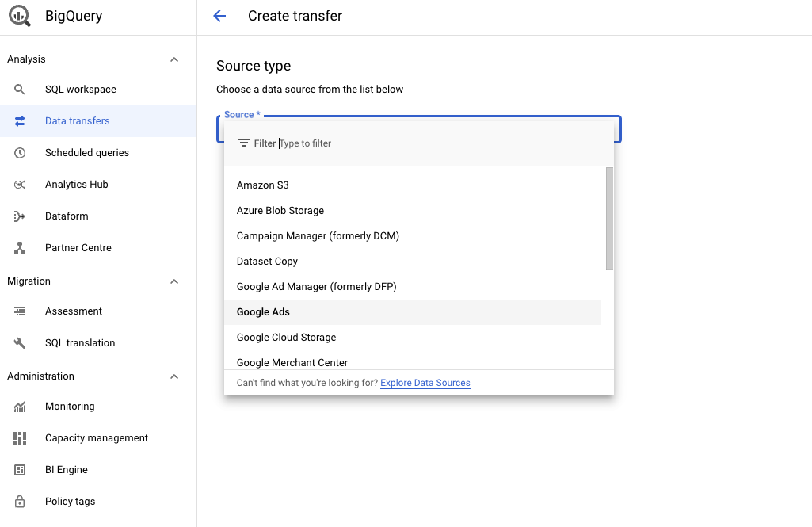Click the BigQuery logo icon
812x527 pixels.
pyautogui.click(x=19, y=16)
